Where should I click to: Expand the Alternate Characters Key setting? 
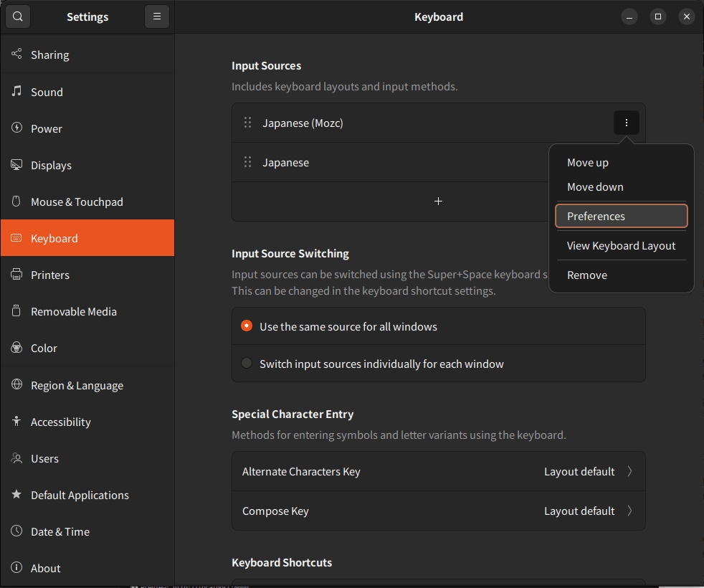pyautogui.click(x=629, y=471)
